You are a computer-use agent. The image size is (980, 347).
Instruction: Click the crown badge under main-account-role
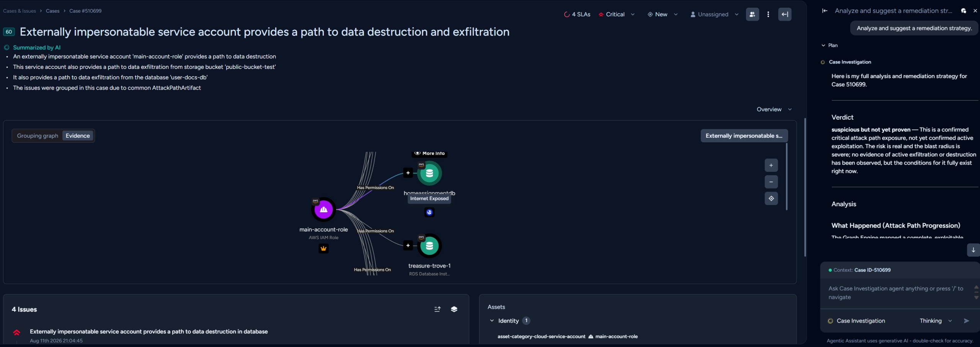pos(323,249)
